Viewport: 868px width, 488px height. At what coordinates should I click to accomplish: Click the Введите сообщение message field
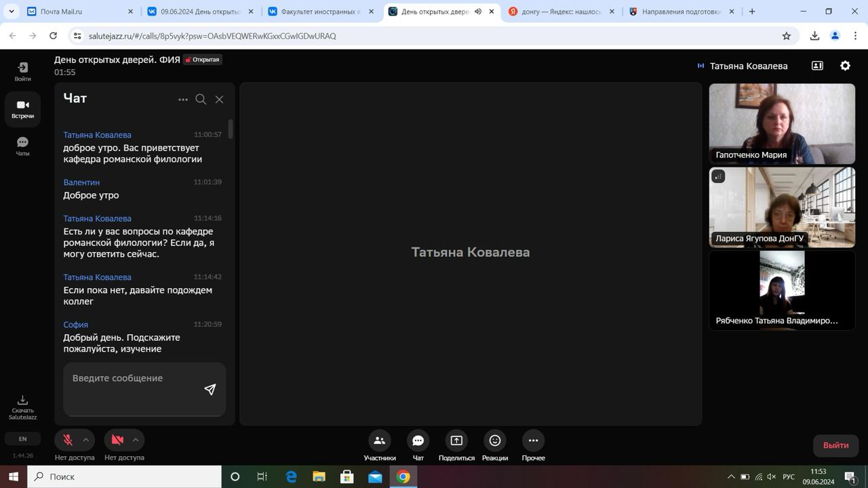[x=134, y=388]
